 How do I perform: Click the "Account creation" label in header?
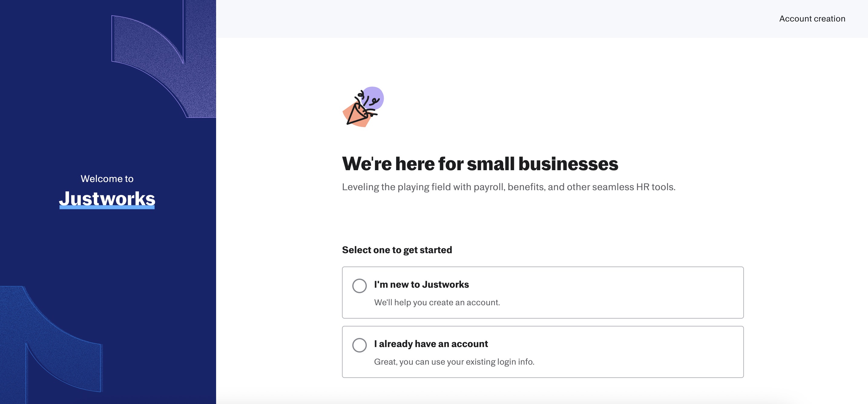812,18
